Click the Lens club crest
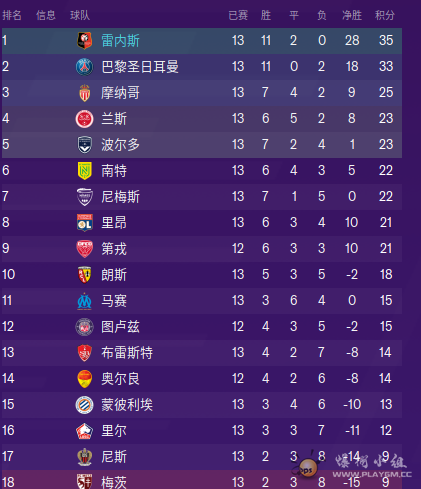The image size is (421, 489). (x=85, y=275)
